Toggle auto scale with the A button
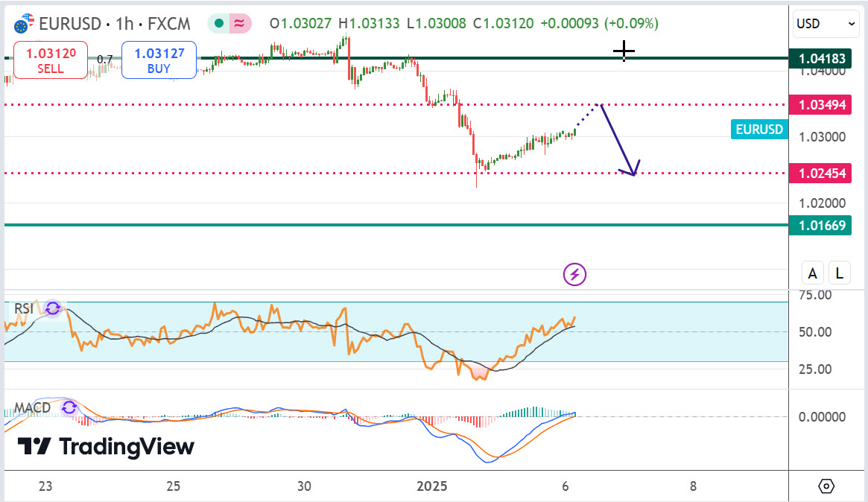The height and width of the screenshot is (502, 868). click(812, 273)
